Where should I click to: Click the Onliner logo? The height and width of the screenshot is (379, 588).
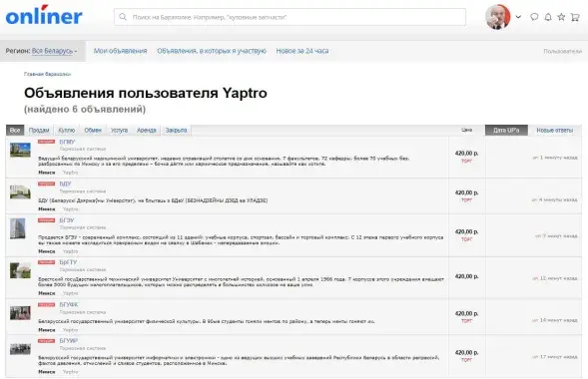point(44,15)
